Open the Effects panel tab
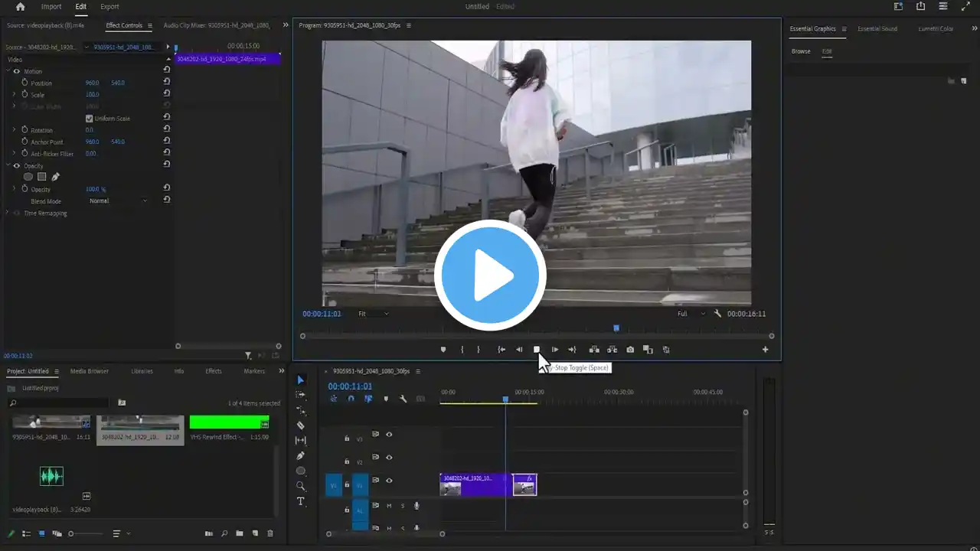Image resolution: width=980 pixels, height=551 pixels. 214,371
